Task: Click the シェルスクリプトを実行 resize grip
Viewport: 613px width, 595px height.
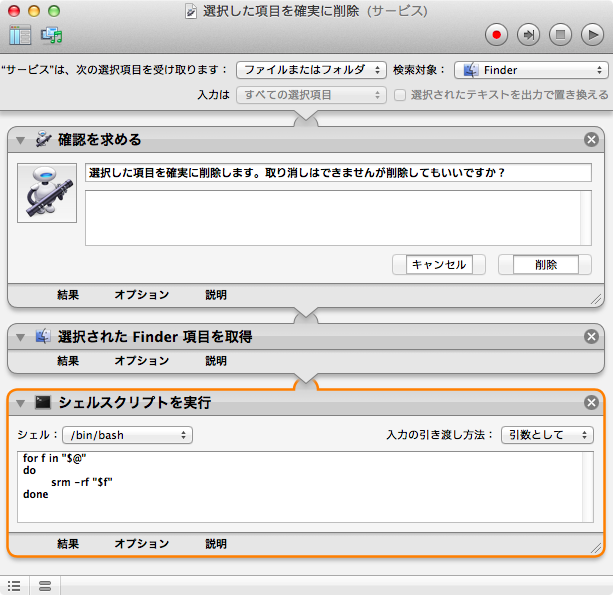Action: (x=596, y=548)
